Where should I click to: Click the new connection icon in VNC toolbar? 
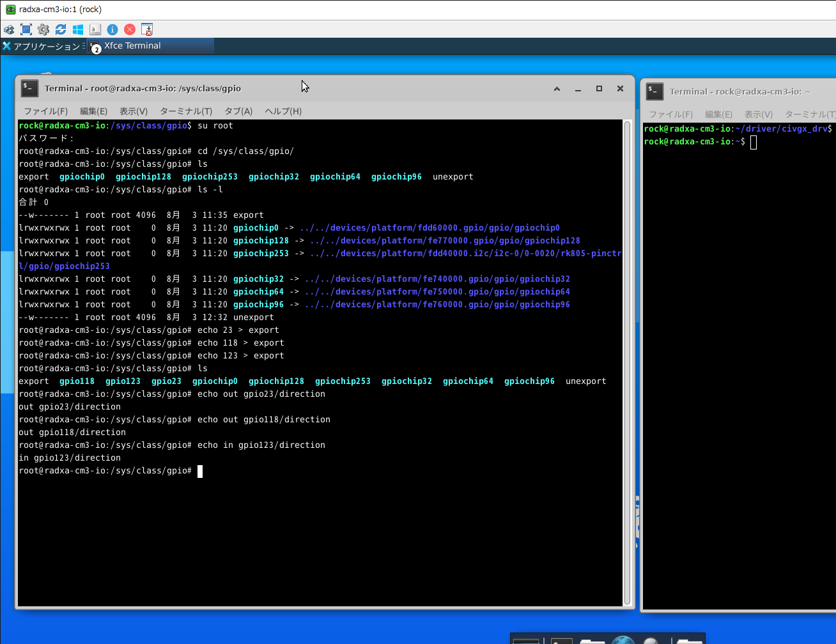(9, 29)
